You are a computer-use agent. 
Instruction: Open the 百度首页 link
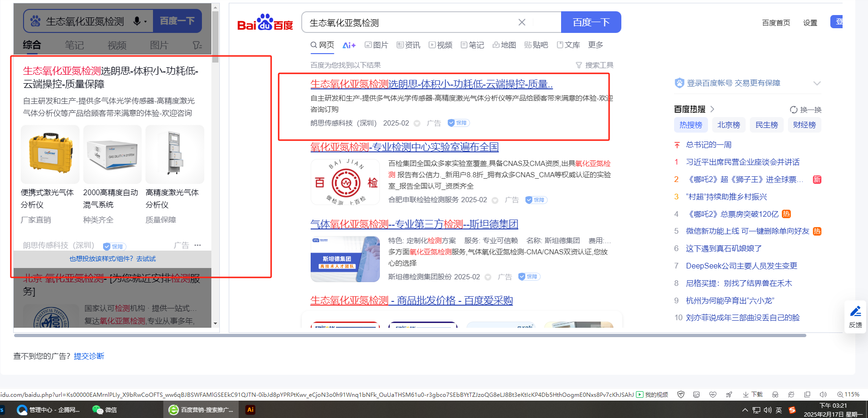click(x=776, y=23)
